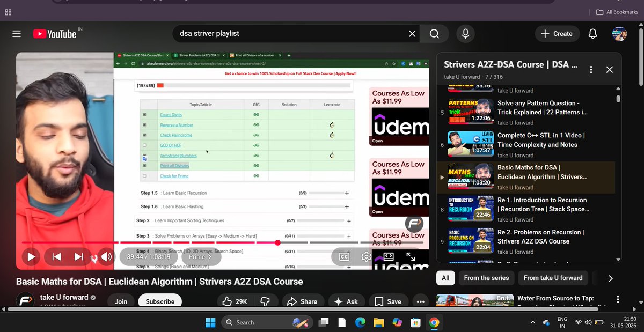Viewport: 644px width, 332px height.
Task: Open Chrome apps grid icon
Action: click(8, 12)
